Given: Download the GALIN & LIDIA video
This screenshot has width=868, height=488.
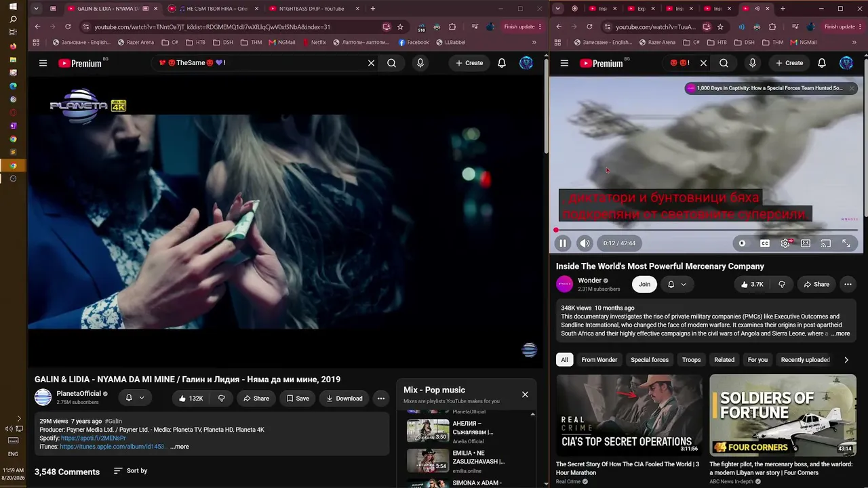Looking at the screenshot, I should [x=344, y=399].
